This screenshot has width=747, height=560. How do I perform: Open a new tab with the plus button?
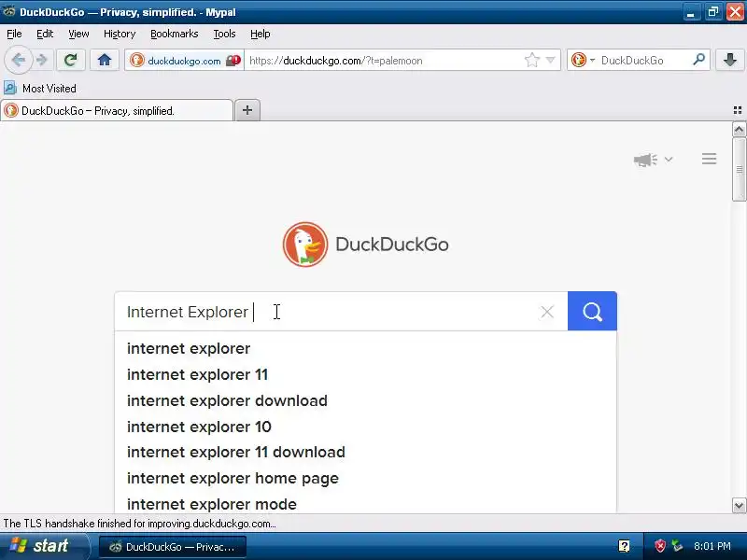(x=247, y=110)
